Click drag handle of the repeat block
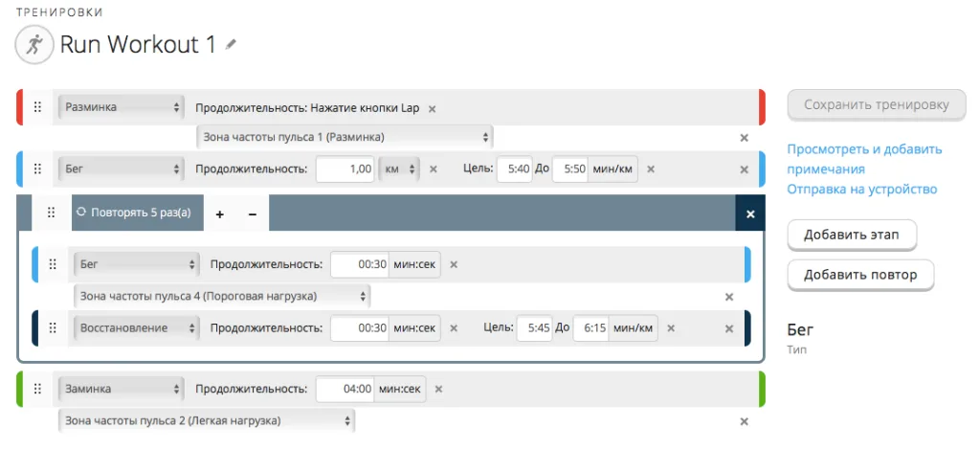The image size is (980, 450). click(53, 213)
